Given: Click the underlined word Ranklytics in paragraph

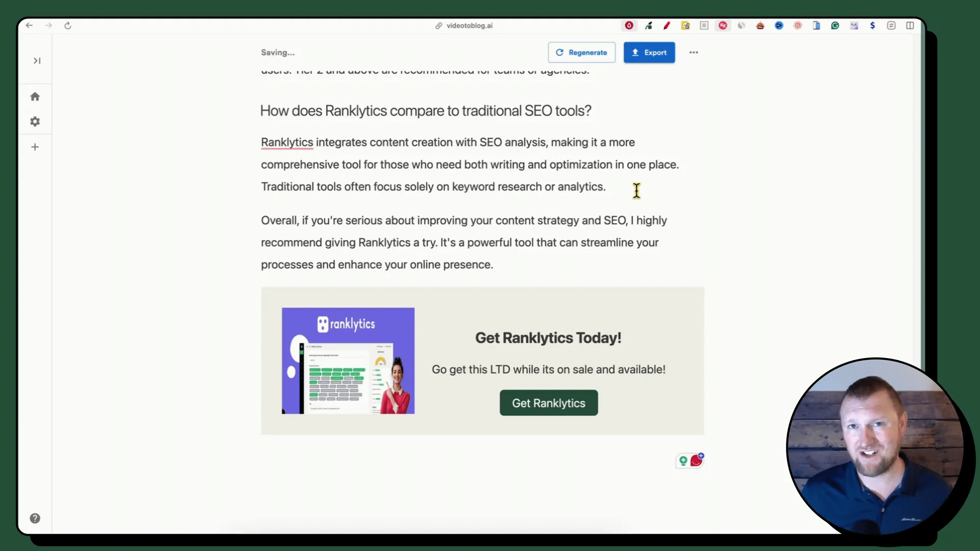Looking at the screenshot, I should point(287,142).
